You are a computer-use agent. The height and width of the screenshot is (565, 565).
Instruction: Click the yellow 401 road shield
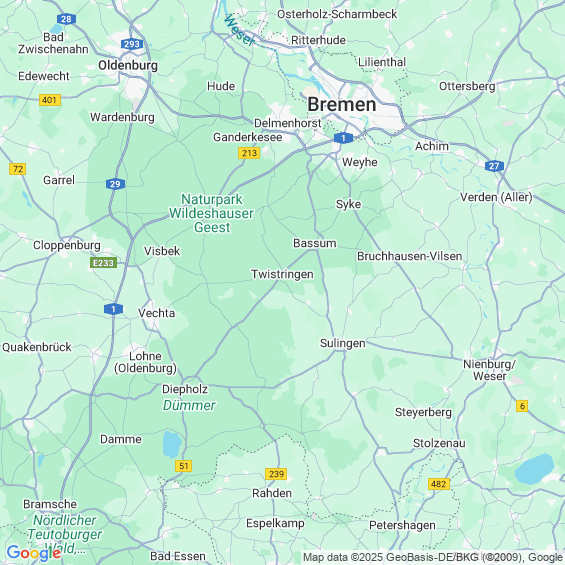pos(50,100)
